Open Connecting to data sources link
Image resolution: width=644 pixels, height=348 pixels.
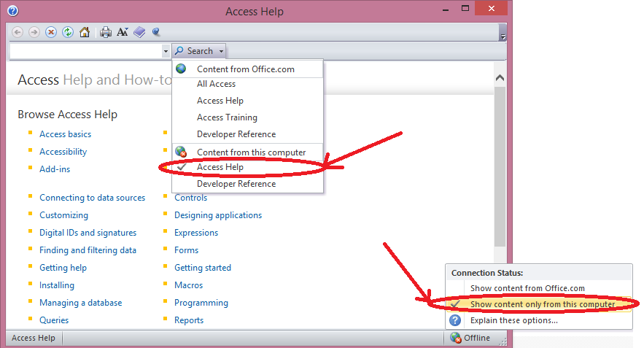coord(92,198)
